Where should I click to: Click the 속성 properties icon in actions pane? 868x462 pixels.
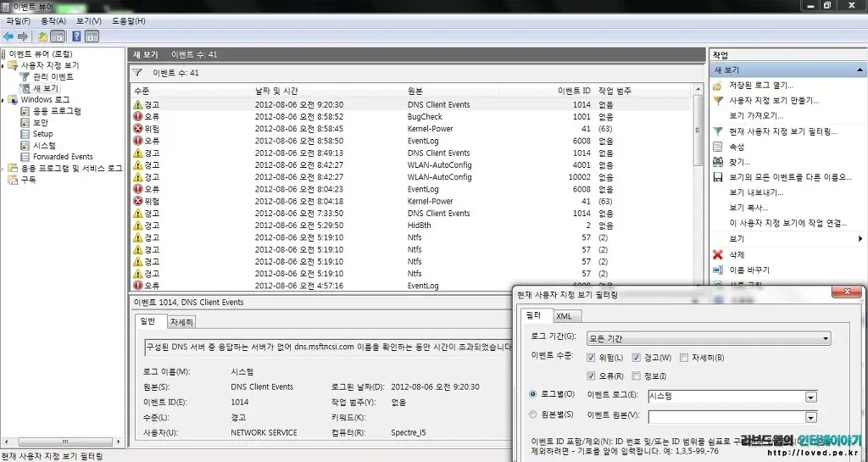[718, 148]
